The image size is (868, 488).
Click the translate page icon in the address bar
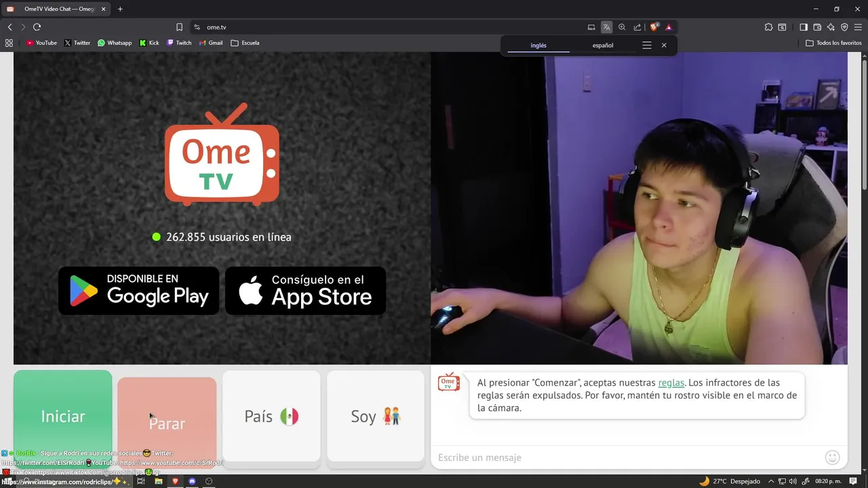click(606, 27)
